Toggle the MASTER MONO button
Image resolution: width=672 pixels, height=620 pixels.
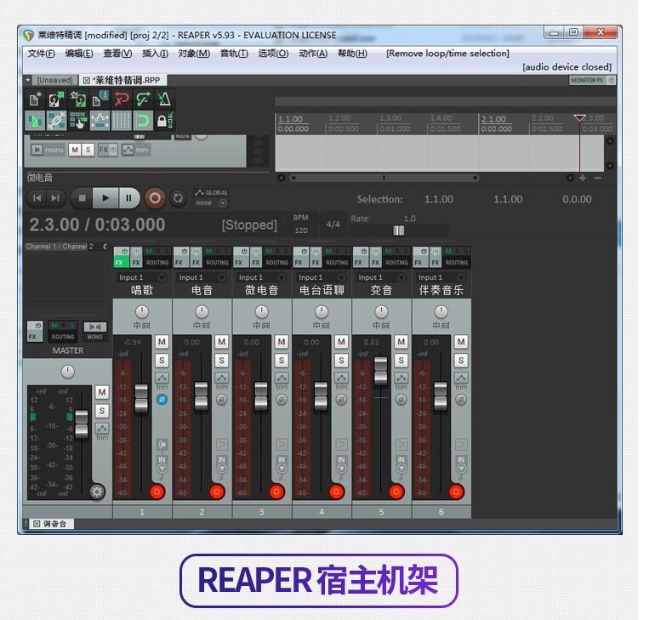pyautogui.click(x=94, y=332)
